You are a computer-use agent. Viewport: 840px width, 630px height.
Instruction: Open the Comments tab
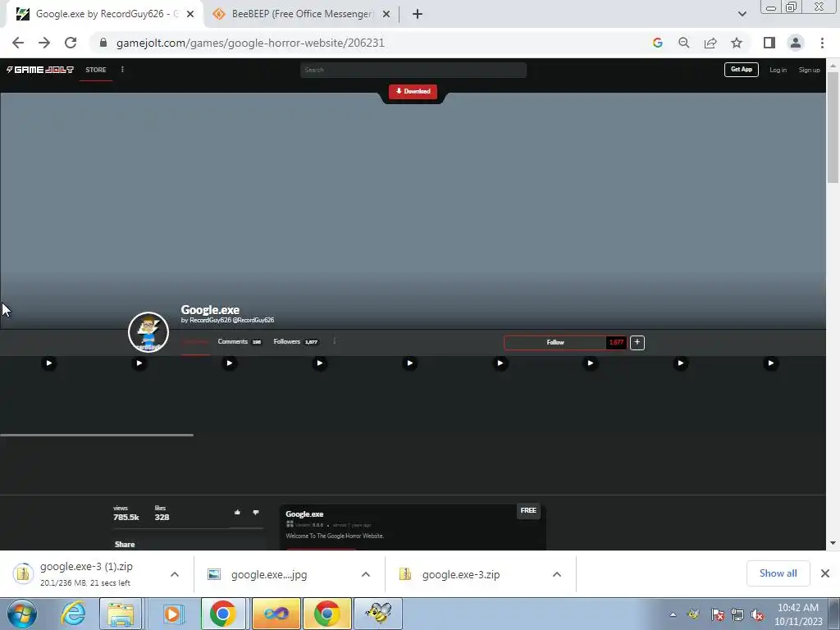239,341
